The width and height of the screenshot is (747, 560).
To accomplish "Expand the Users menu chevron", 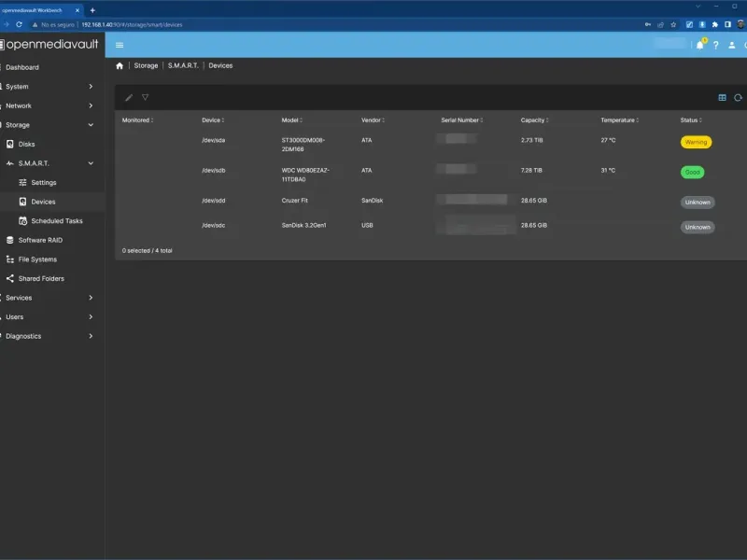I will coord(91,317).
